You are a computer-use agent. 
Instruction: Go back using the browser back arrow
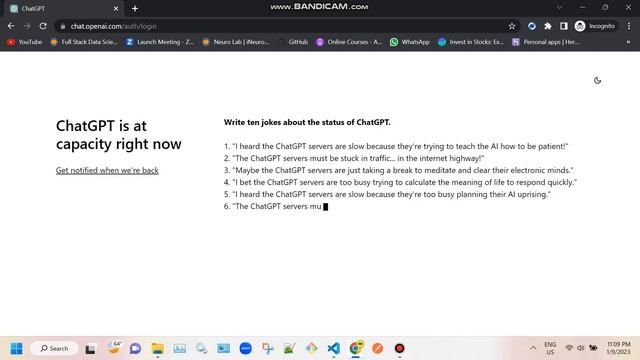pos(11,26)
